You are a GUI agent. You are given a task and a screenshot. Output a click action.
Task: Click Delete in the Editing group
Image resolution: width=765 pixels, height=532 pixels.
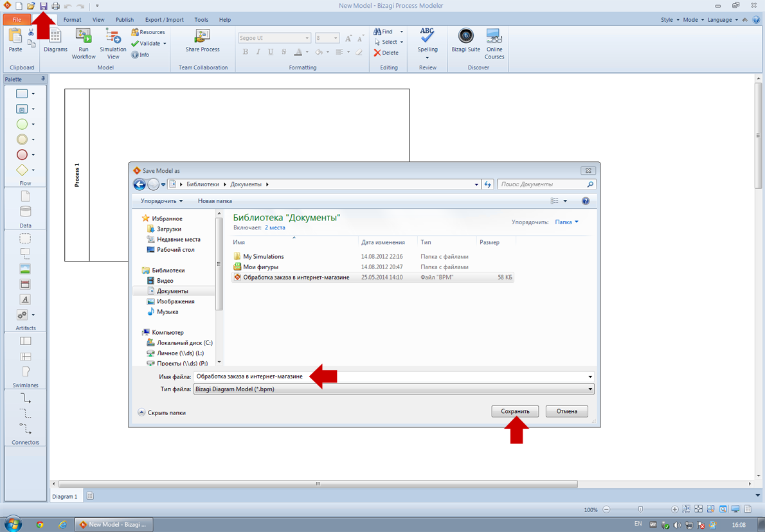(386, 53)
